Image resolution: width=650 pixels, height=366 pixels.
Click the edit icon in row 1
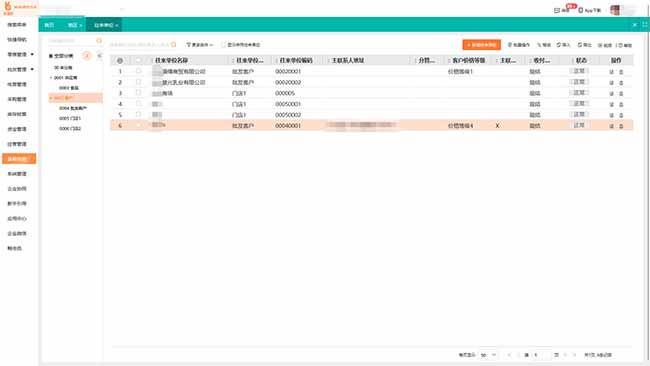point(611,72)
